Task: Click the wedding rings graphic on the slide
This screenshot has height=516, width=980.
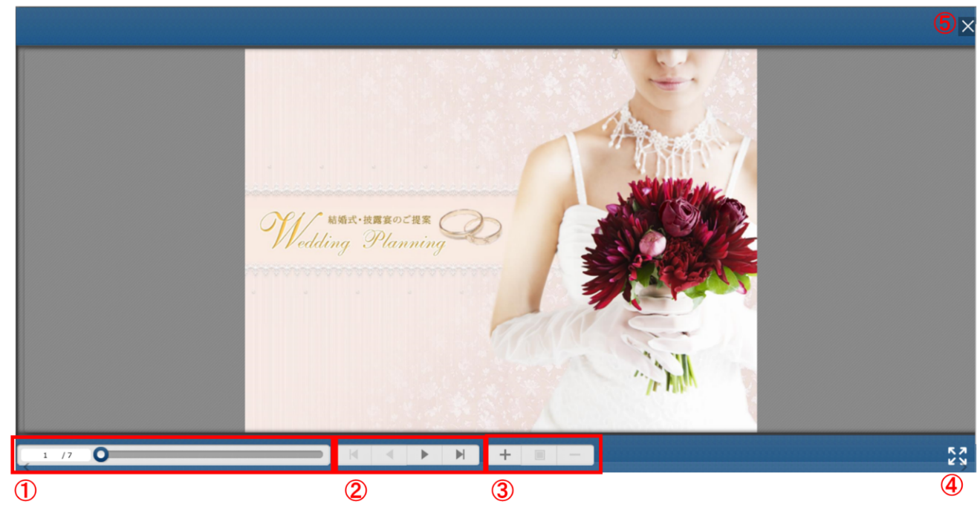Action: tap(471, 226)
